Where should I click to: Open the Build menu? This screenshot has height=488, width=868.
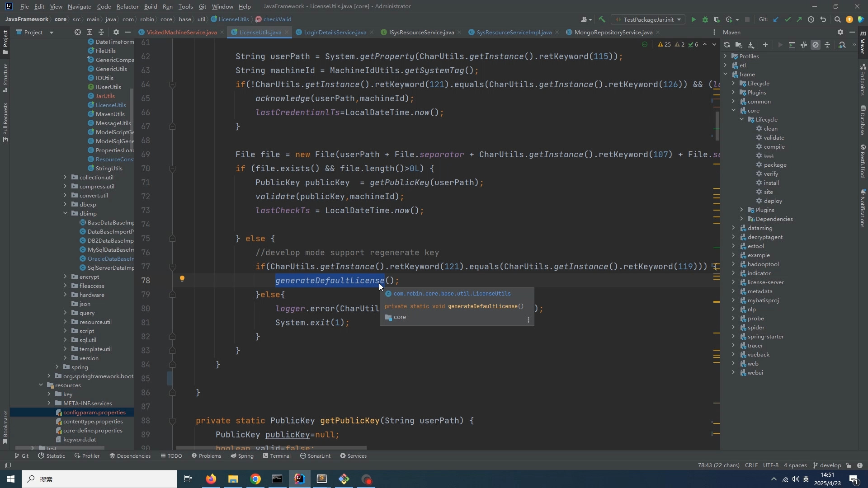pyautogui.click(x=151, y=6)
